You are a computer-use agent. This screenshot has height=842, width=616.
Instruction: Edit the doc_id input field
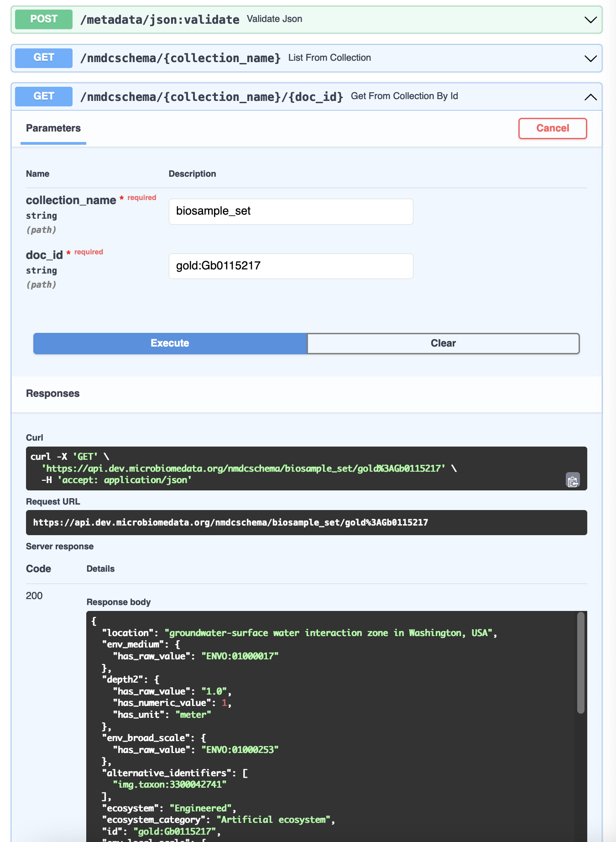(291, 266)
